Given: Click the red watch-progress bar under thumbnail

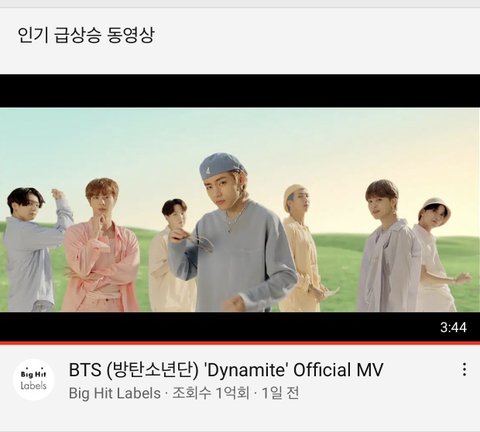Looking at the screenshot, I should 240,343.
